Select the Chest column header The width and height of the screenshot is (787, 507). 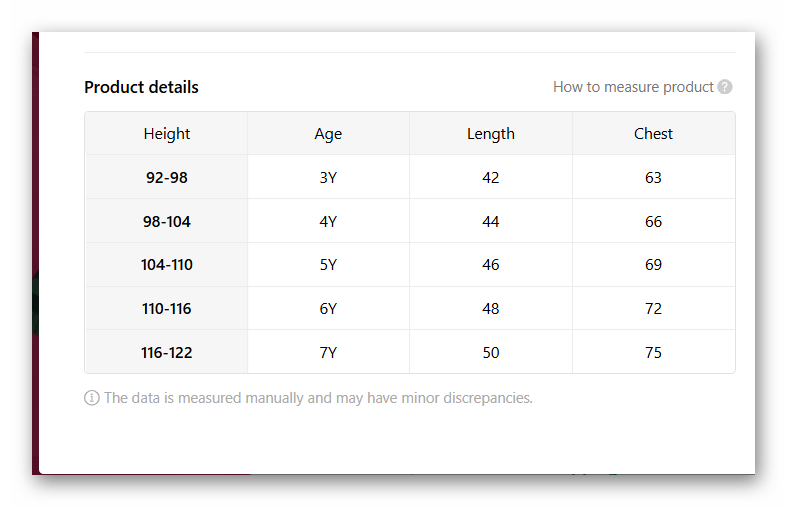coord(654,134)
